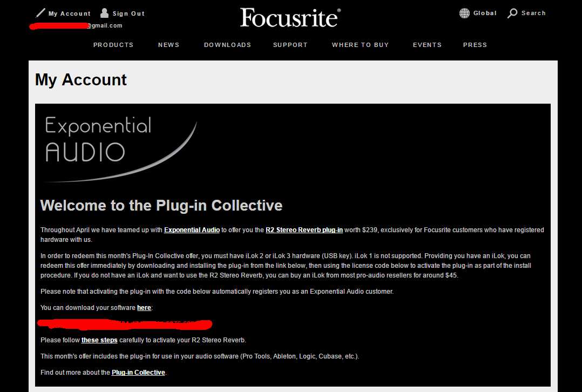
Task: Click the Sign Out text link
Action: tap(128, 13)
